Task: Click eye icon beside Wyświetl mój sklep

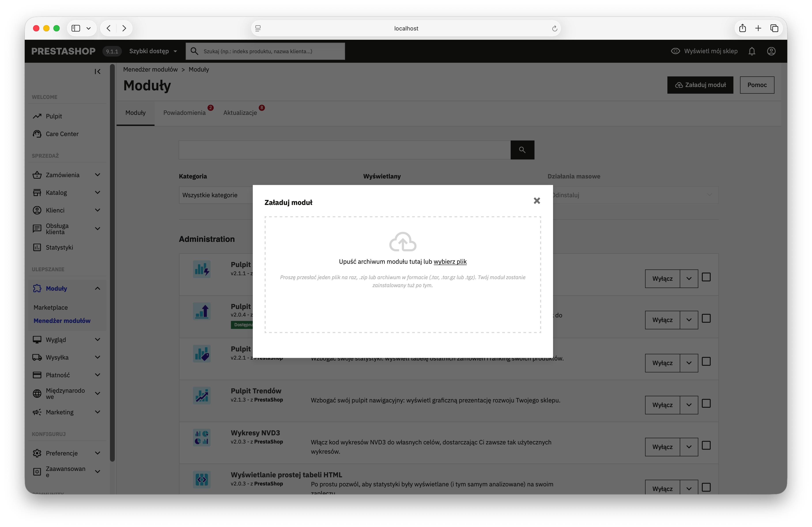Action: pos(676,51)
